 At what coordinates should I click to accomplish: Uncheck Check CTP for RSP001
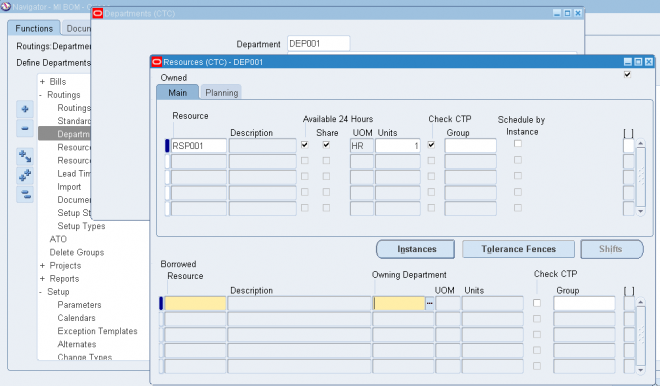pos(431,145)
